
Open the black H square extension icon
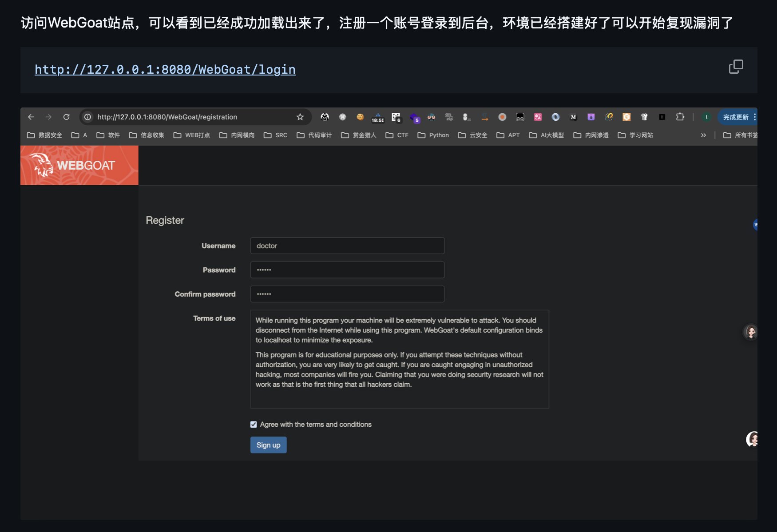(x=662, y=117)
